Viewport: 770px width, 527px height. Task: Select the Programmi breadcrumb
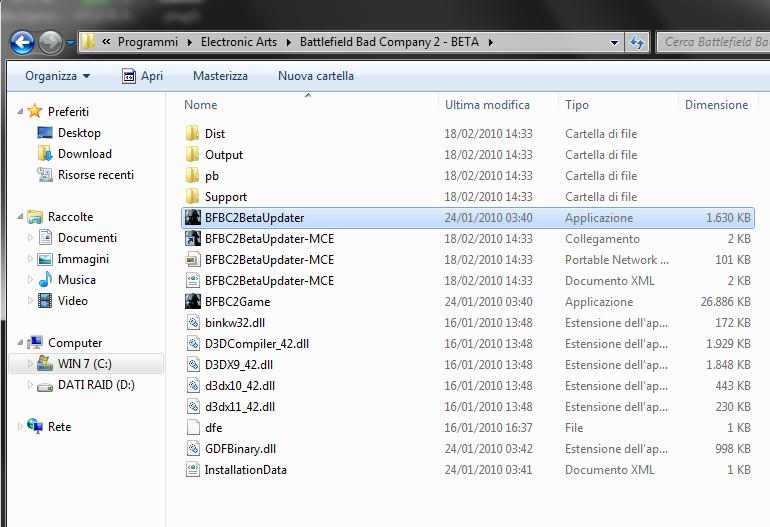[x=148, y=42]
